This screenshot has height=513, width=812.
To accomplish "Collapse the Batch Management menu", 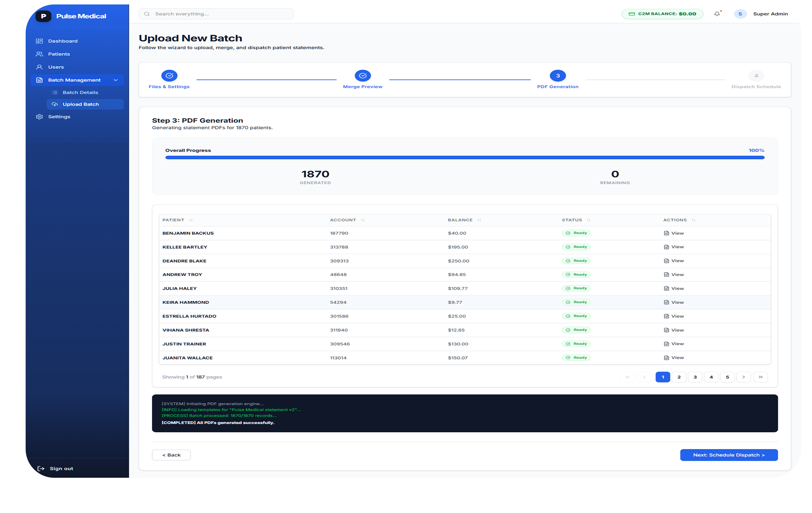I will coord(116,80).
